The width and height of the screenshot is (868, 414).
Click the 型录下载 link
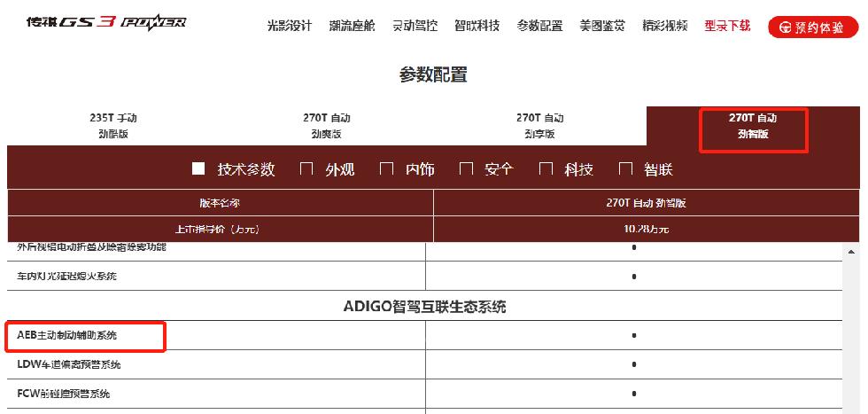point(727,26)
